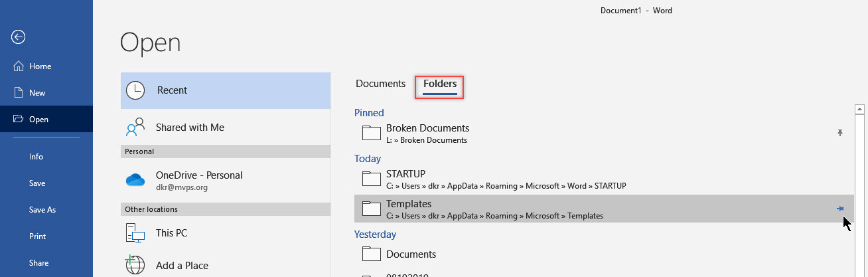Select This PC location
Image resolution: width=868 pixels, height=277 pixels.
(226, 233)
